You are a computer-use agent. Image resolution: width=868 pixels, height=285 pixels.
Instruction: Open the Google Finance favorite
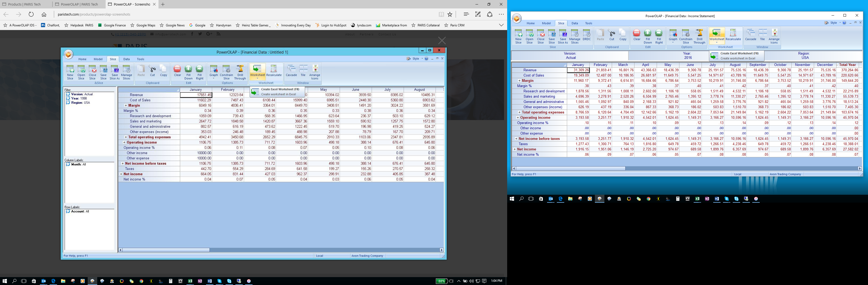point(112,25)
